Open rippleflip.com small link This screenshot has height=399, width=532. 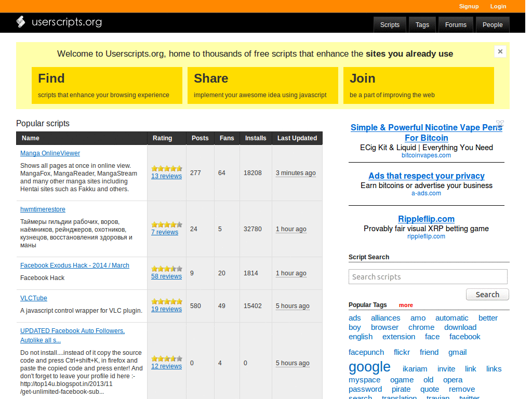(x=426, y=236)
